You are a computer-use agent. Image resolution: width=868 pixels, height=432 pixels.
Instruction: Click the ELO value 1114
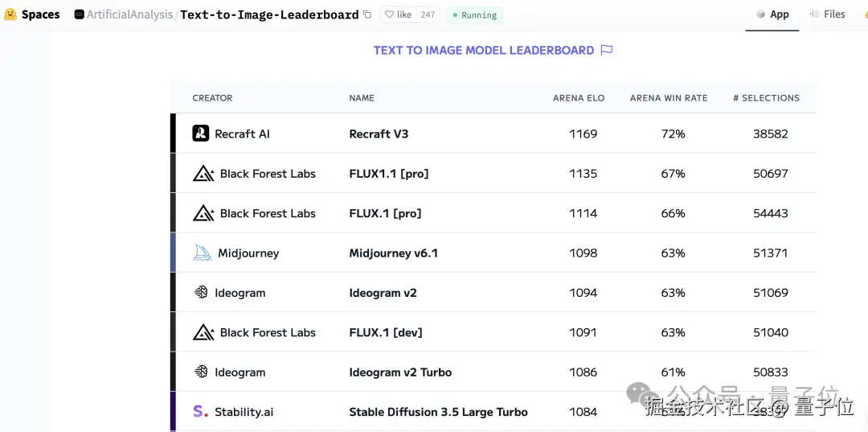point(583,213)
